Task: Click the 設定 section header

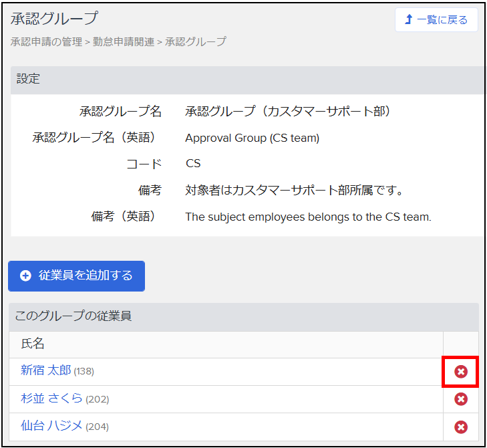Action: 28,79
